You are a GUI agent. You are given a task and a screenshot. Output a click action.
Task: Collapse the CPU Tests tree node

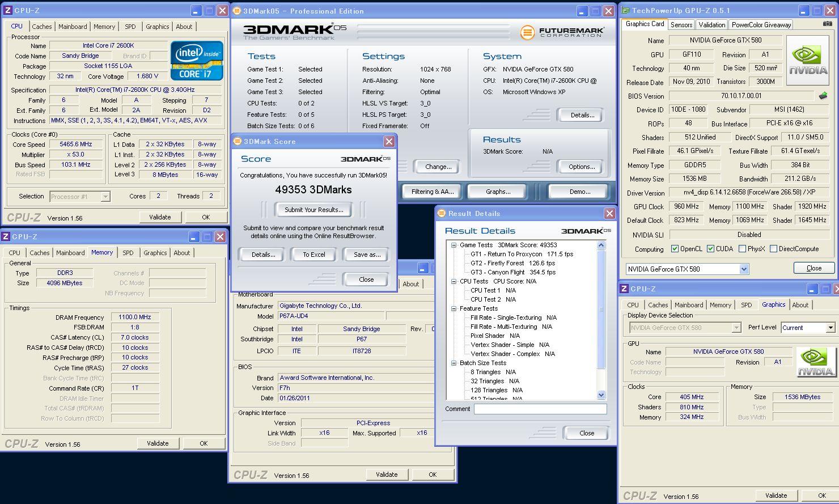(454, 281)
